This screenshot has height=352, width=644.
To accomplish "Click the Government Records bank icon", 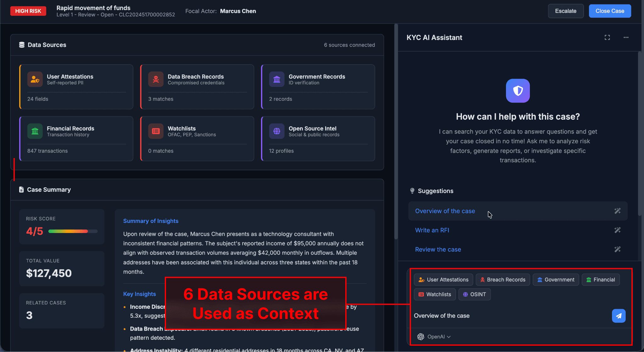I will 277,79.
